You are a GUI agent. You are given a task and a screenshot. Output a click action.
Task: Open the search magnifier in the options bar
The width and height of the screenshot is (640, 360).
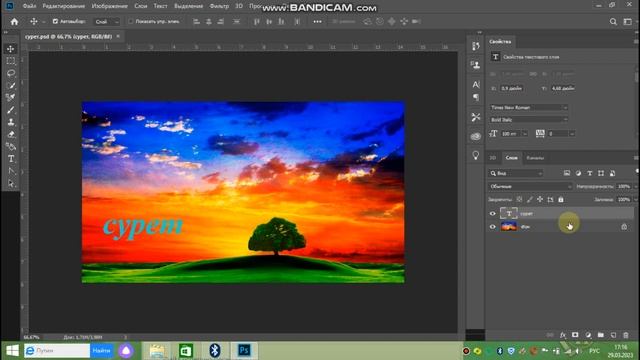(x=613, y=22)
